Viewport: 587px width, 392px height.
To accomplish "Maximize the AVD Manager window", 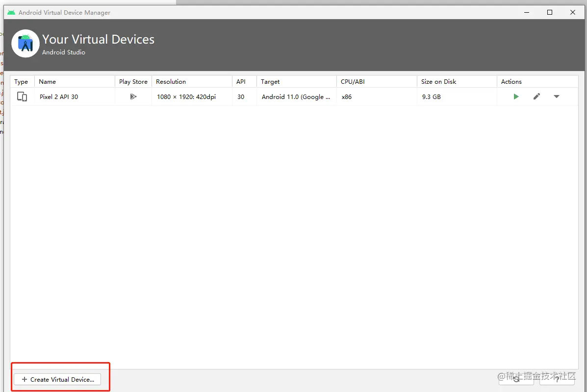I will pos(550,12).
